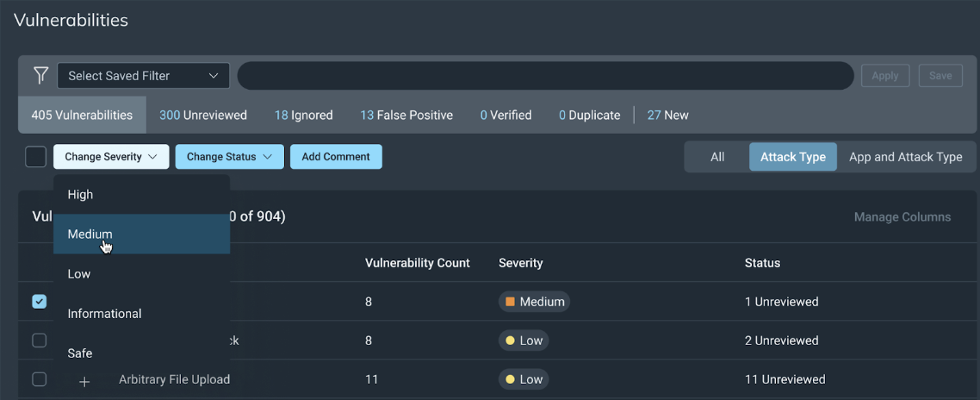Open Manage Columns
Image resolution: width=980 pixels, height=400 pixels.
tap(902, 217)
